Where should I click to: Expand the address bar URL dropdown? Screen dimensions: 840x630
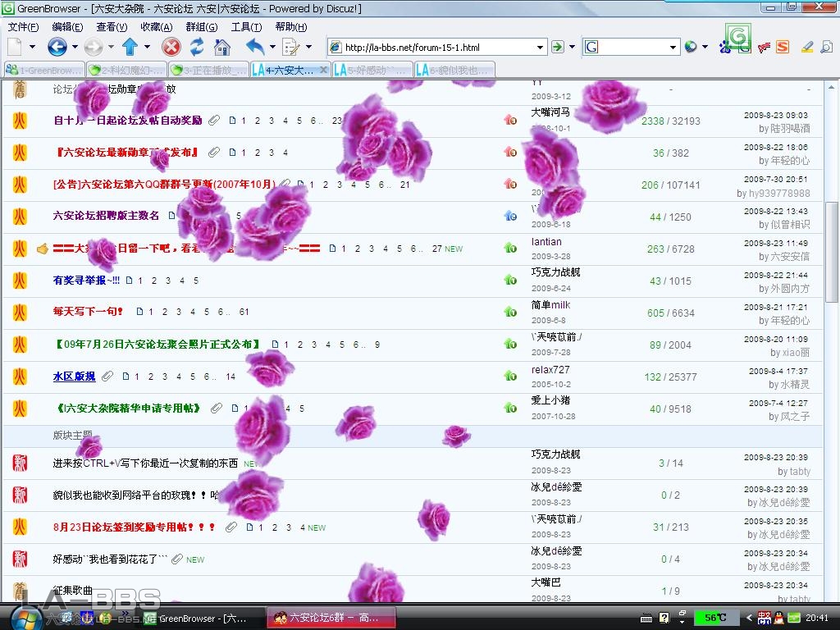click(540, 48)
